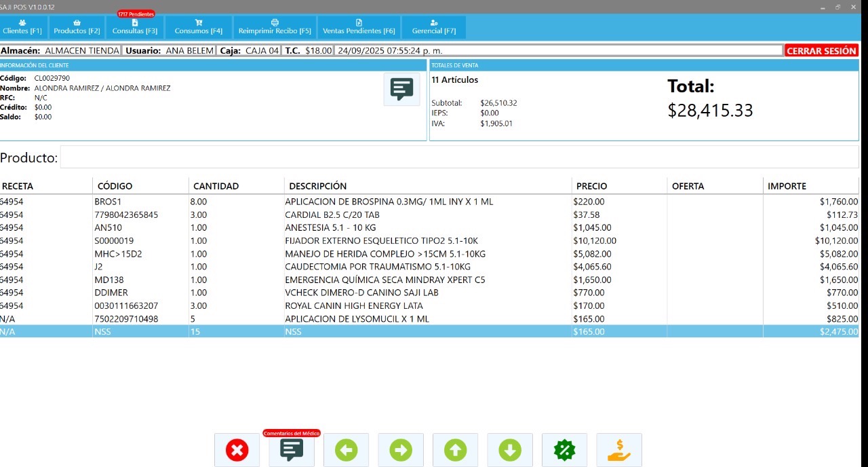The image size is (868, 467).
Task: Open Gerencial [F7] menu
Action: [x=433, y=27]
